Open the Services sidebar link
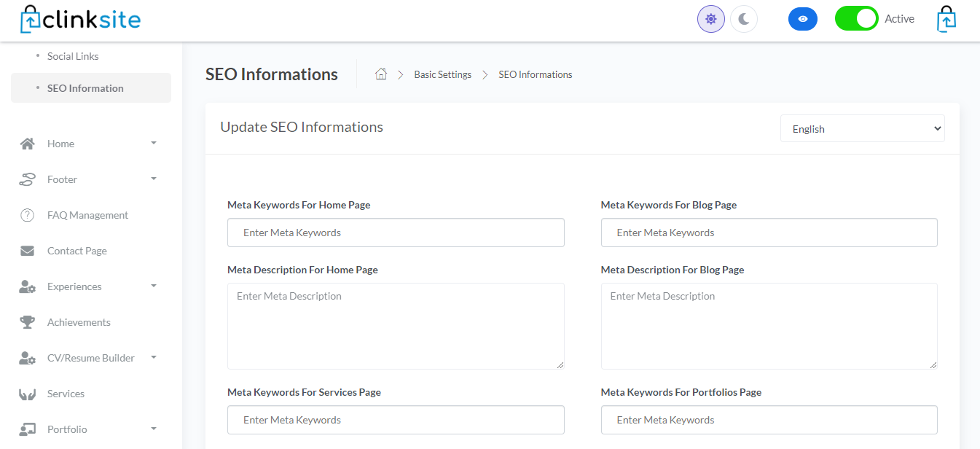The image size is (980, 449). tap(66, 394)
